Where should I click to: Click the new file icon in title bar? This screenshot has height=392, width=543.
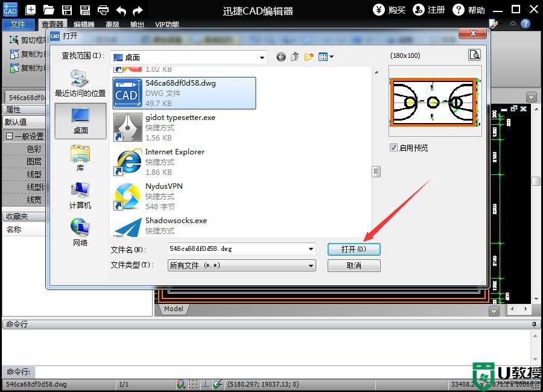[x=31, y=10]
